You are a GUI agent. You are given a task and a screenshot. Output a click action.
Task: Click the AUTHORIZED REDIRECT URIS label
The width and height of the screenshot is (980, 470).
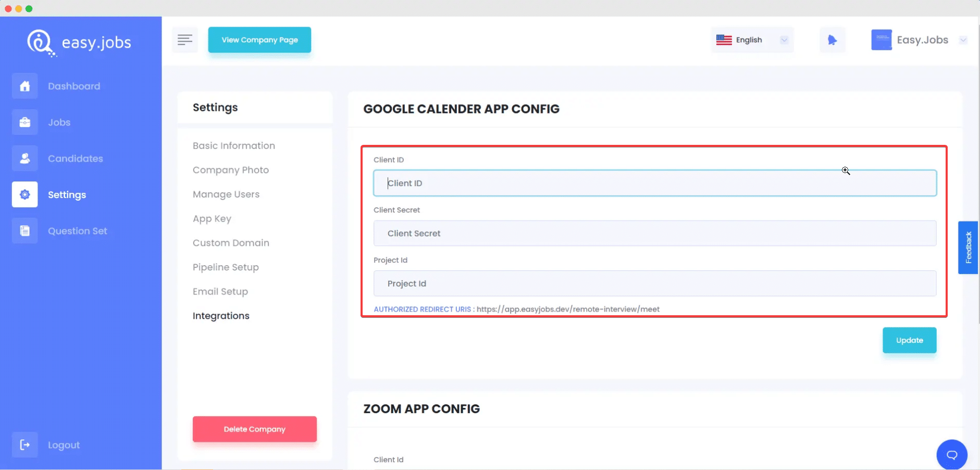click(423, 309)
